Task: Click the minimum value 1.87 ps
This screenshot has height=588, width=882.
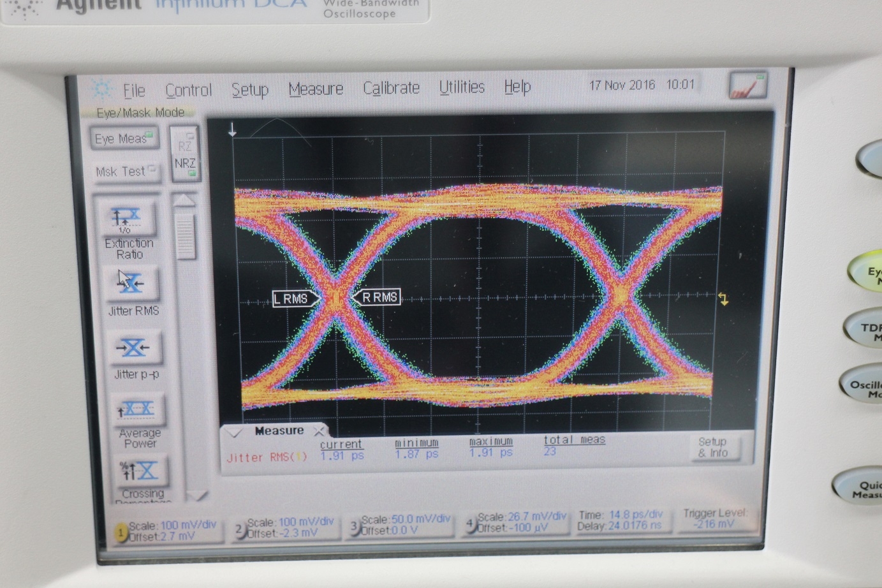Action: coord(416,455)
